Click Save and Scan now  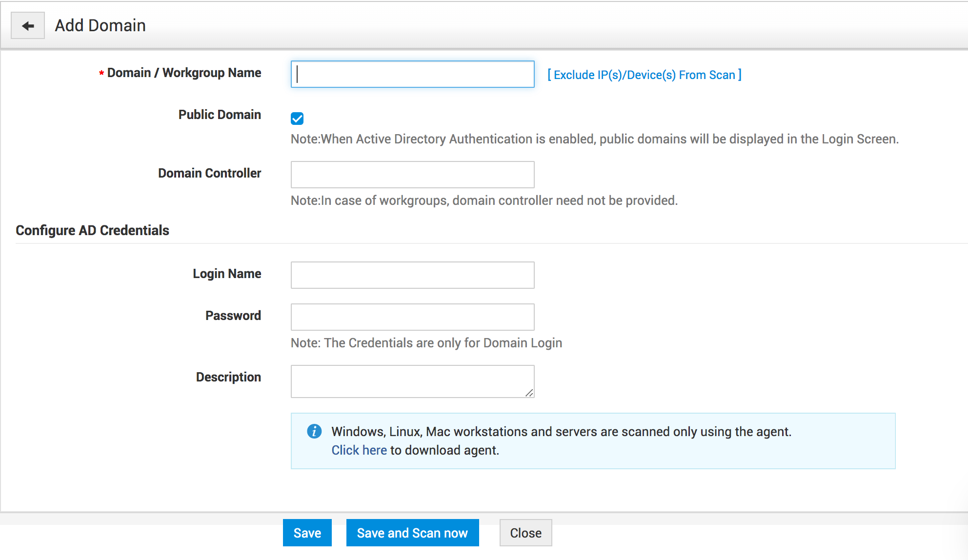412,533
